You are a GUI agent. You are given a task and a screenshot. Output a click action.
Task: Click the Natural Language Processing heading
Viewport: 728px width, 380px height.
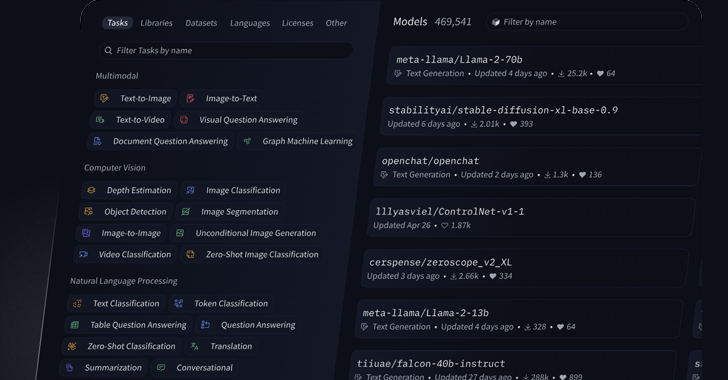click(124, 281)
